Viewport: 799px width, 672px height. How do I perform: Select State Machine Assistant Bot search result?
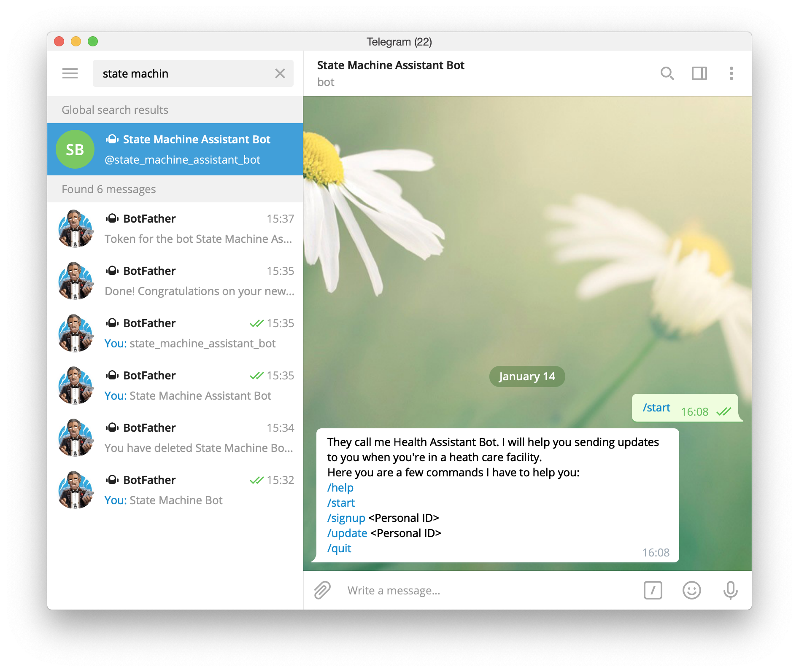175,149
